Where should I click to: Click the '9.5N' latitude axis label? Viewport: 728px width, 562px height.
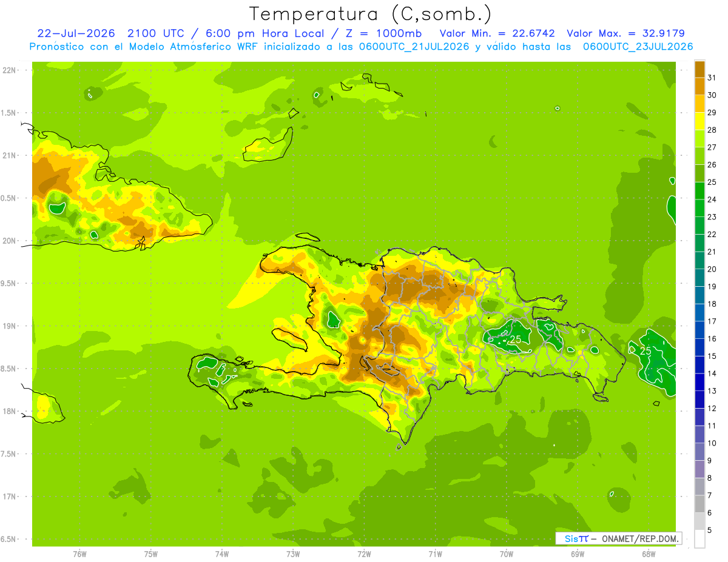tap(9, 283)
